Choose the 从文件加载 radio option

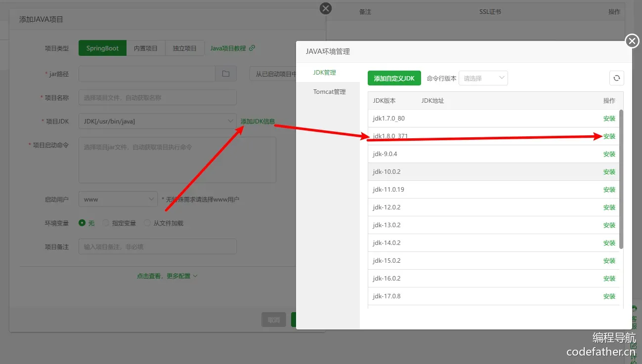pyautogui.click(x=147, y=223)
